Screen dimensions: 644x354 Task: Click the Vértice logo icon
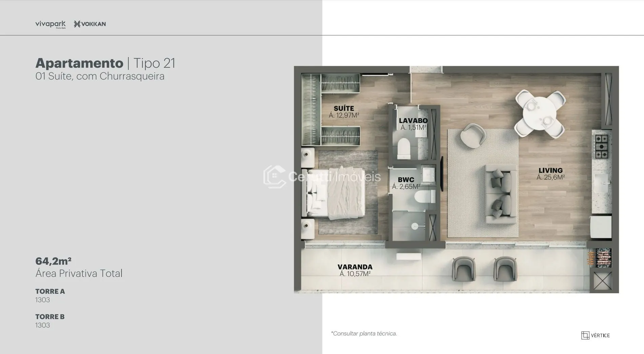[x=585, y=335]
